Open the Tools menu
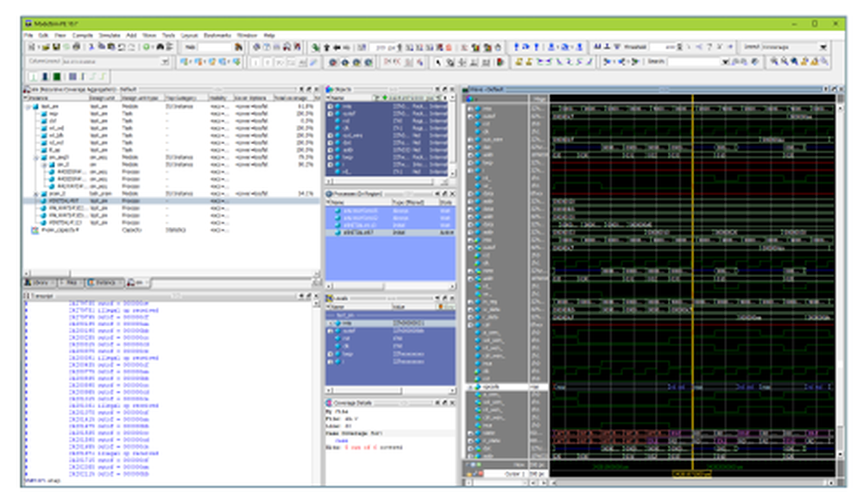The width and height of the screenshot is (863, 504). [168, 35]
